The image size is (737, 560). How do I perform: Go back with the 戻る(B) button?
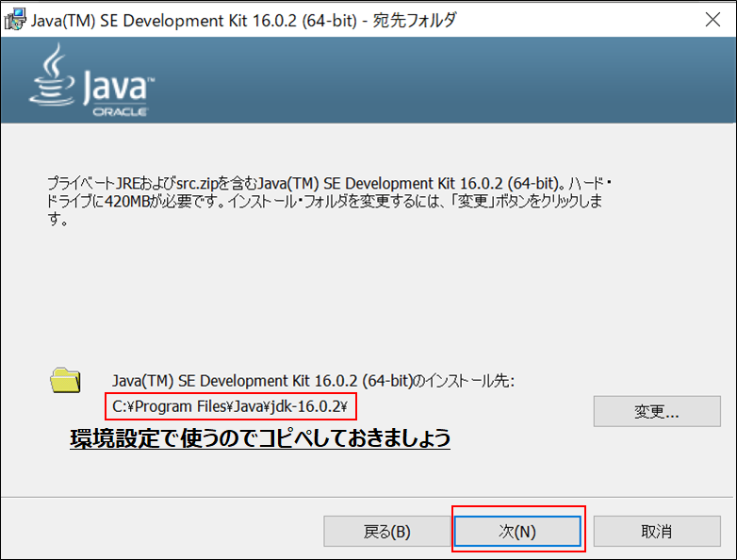coord(386,532)
